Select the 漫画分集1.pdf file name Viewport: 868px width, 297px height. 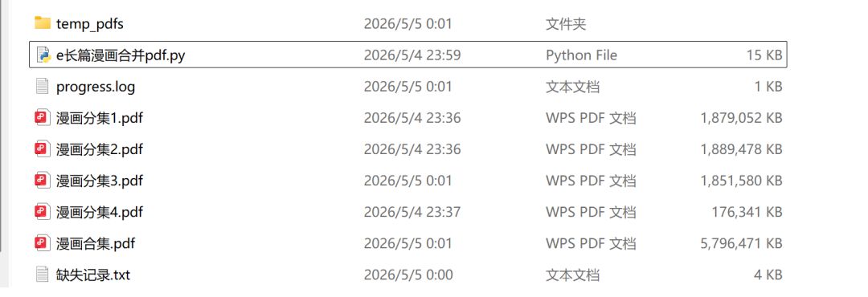tap(99, 118)
